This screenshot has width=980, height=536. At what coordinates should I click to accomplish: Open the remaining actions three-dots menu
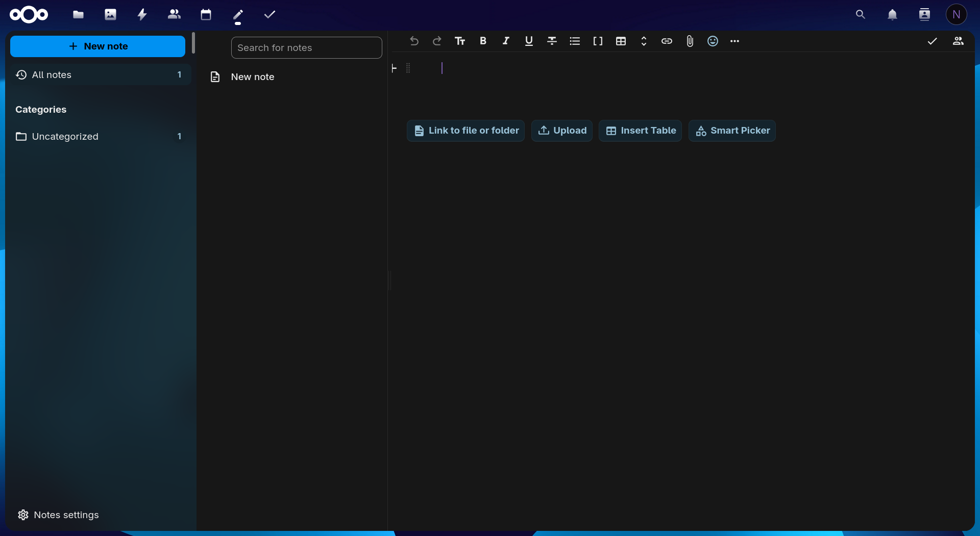734,41
